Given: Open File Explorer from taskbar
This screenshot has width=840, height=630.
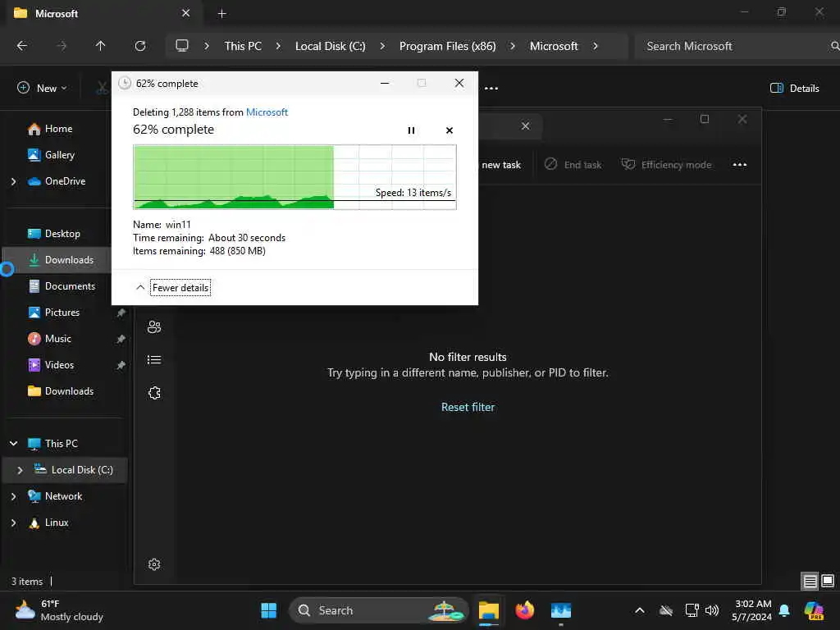Looking at the screenshot, I should [x=489, y=610].
